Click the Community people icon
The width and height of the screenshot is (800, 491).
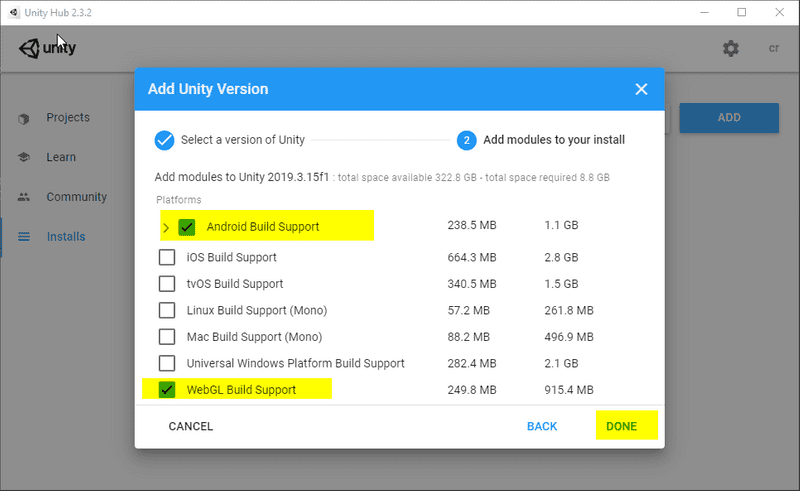click(23, 197)
